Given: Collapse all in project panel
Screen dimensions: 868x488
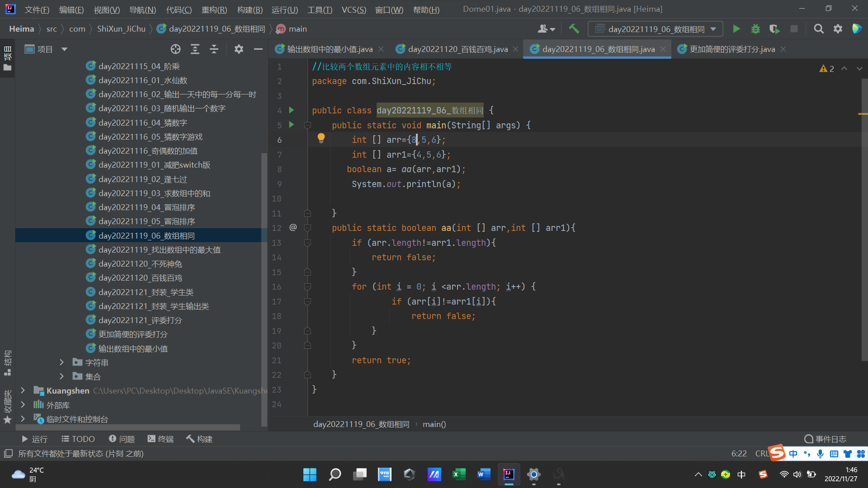Looking at the screenshot, I should [x=214, y=49].
